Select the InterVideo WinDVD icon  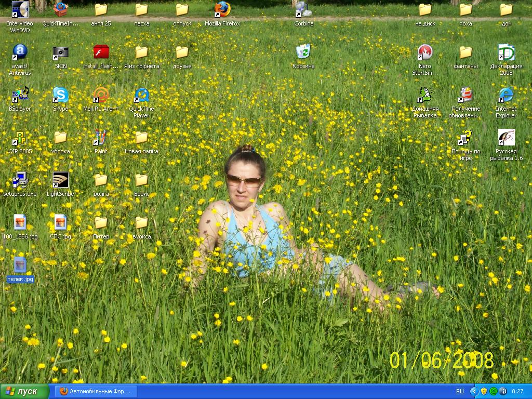tap(20, 9)
